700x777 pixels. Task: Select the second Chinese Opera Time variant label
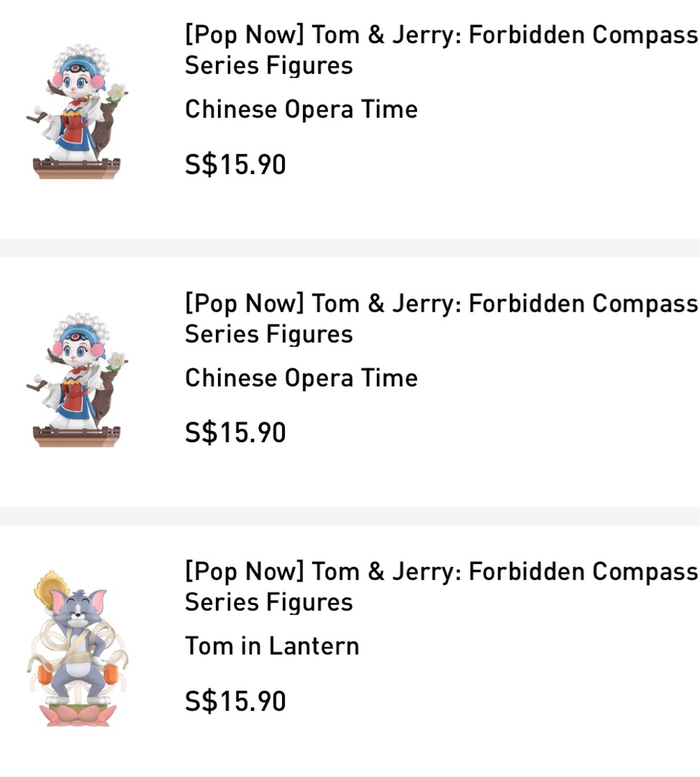pos(301,377)
